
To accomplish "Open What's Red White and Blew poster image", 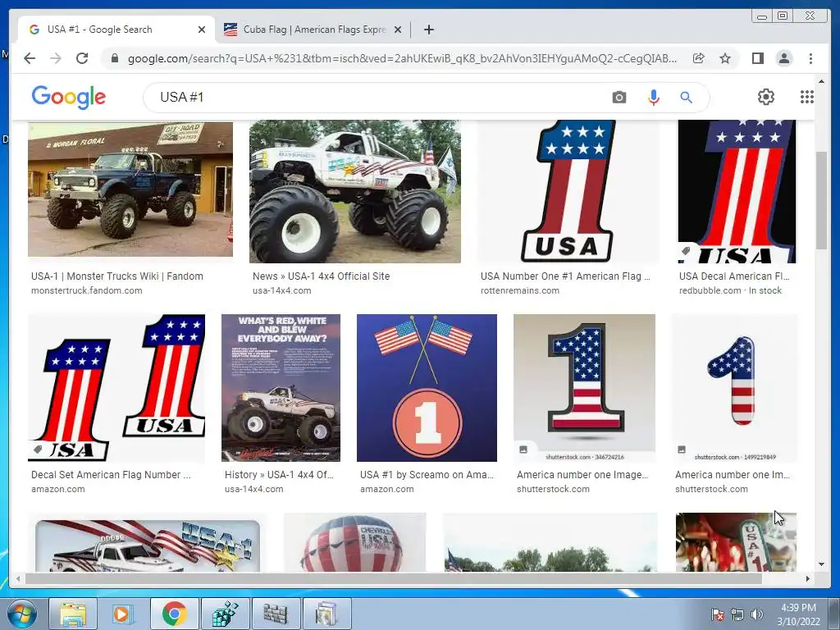I will coord(281,388).
